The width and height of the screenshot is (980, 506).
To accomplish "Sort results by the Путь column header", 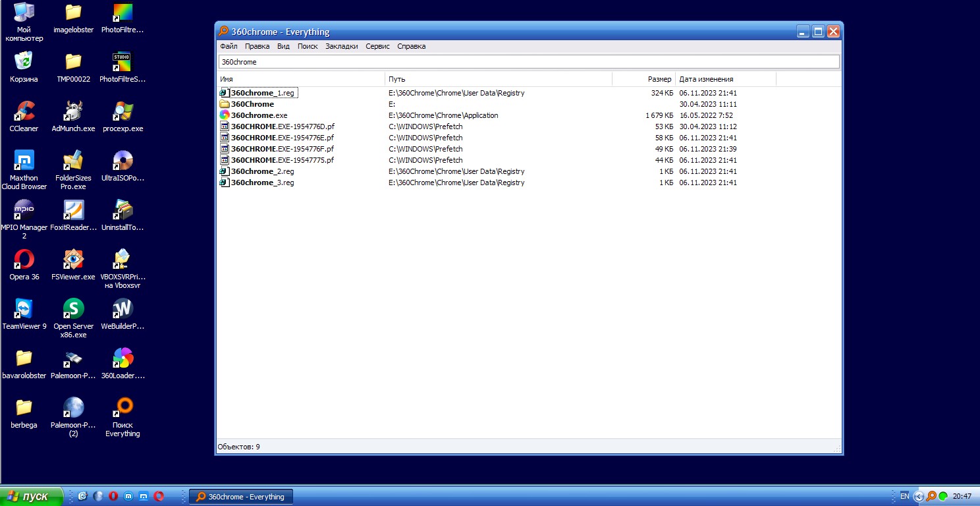I will click(x=499, y=79).
